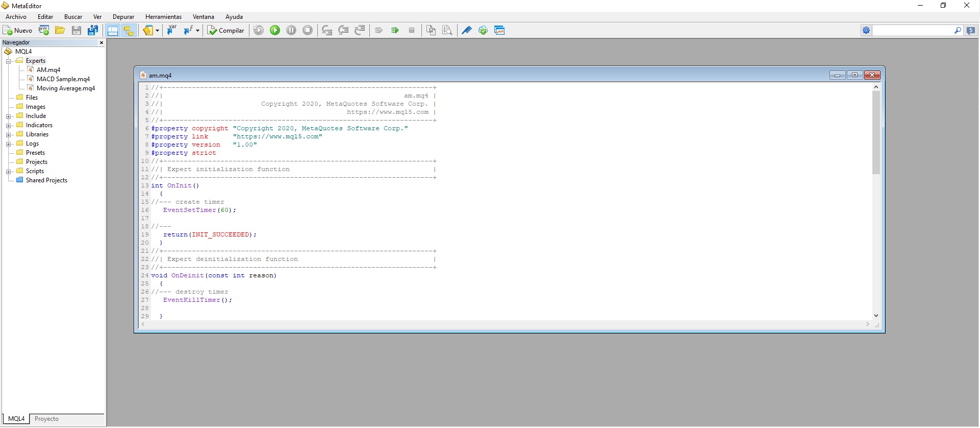Select the Files folder in Navigator
This screenshot has height=428, width=980.
(x=32, y=98)
